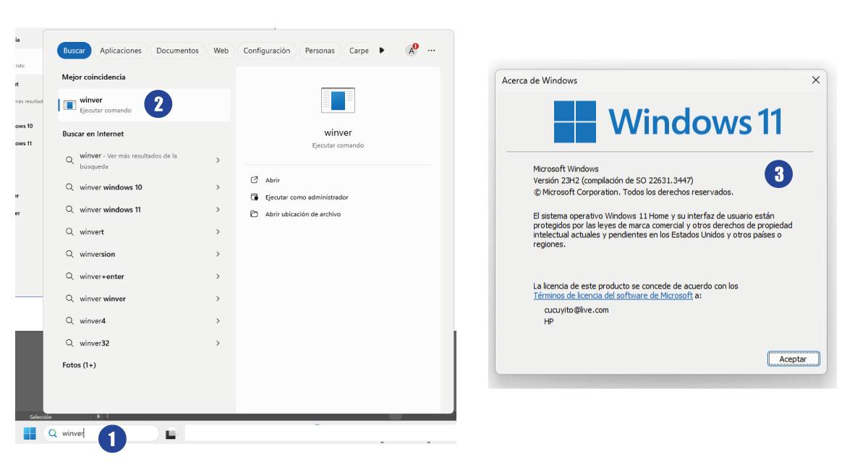
Task: Expand the winver32 suggestion chevron
Action: (218, 343)
